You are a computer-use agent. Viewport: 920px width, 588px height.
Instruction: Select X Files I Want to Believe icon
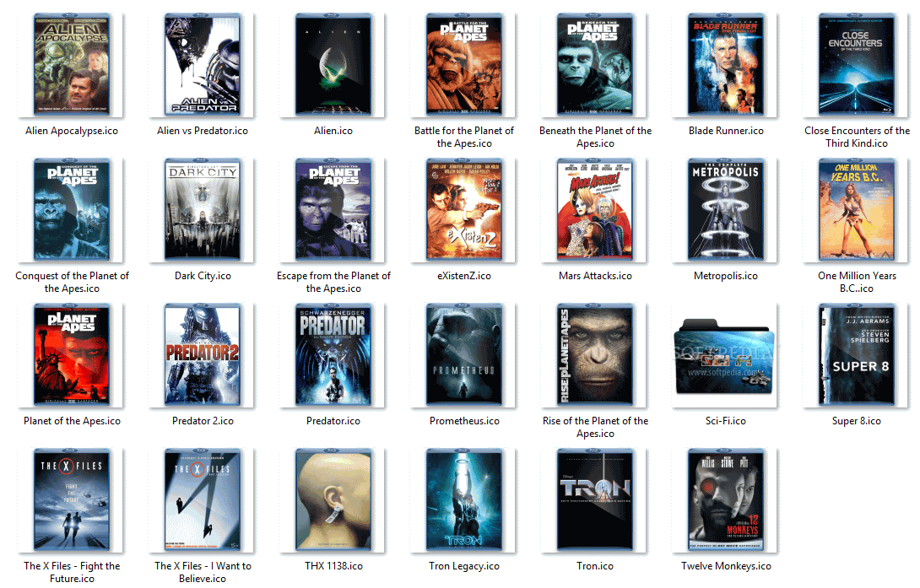coord(203,499)
